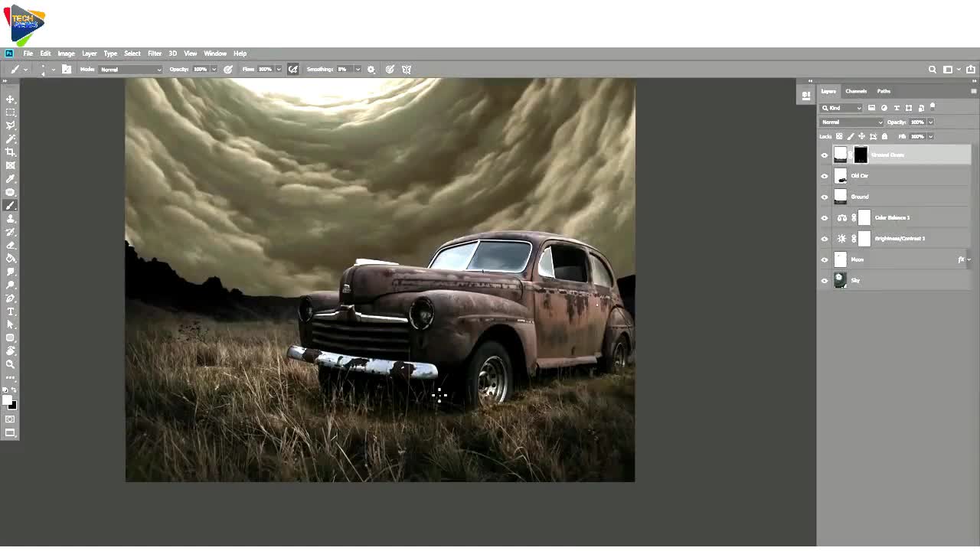Hide the Sky layer
The image size is (980, 551).
[825, 280]
